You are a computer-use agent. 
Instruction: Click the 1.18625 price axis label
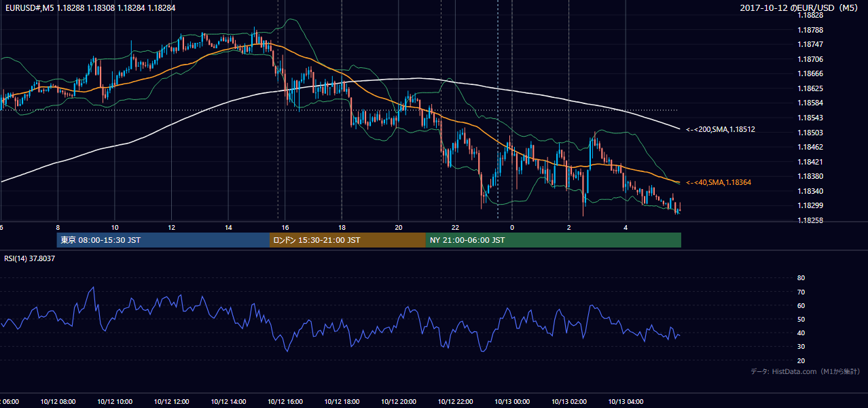coord(811,88)
